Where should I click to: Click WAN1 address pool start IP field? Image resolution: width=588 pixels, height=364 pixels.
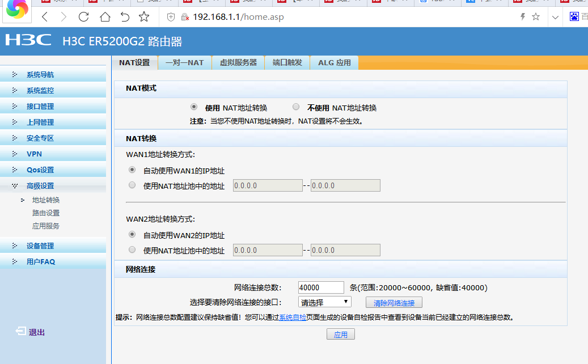268,185
